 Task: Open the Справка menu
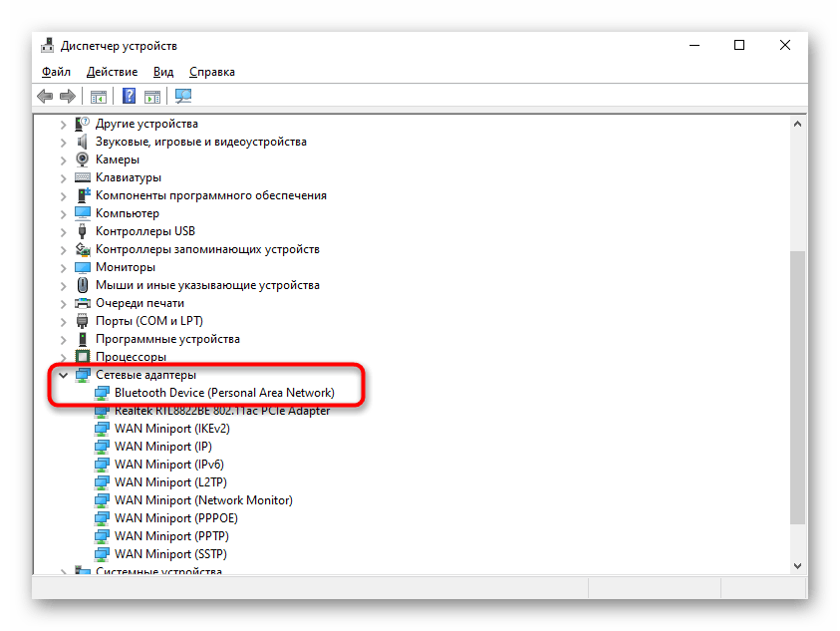click(x=212, y=72)
